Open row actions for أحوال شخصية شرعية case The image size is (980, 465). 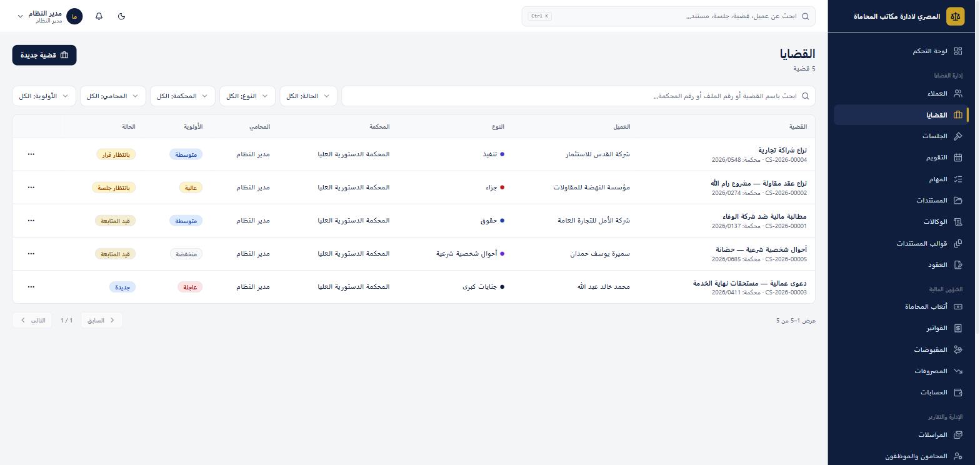point(31,254)
